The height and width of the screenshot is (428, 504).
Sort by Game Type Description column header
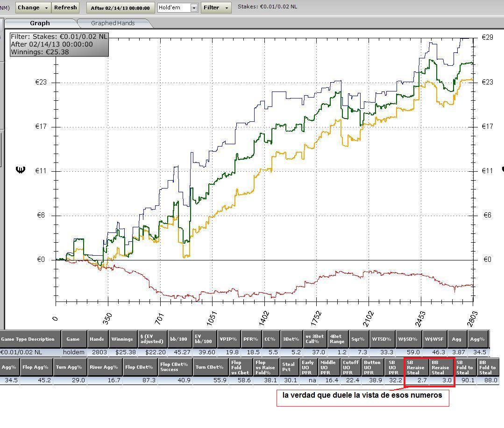tap(30, 339)
